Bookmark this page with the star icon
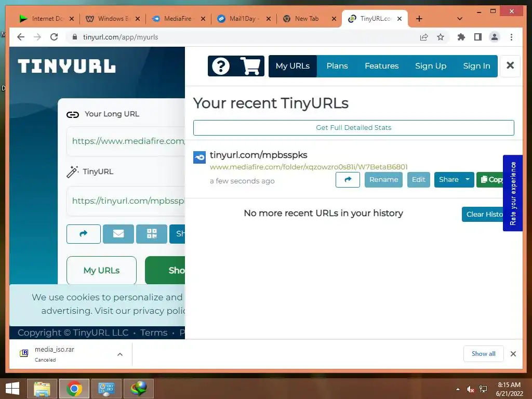532x399 pixels. coord(441,37)
